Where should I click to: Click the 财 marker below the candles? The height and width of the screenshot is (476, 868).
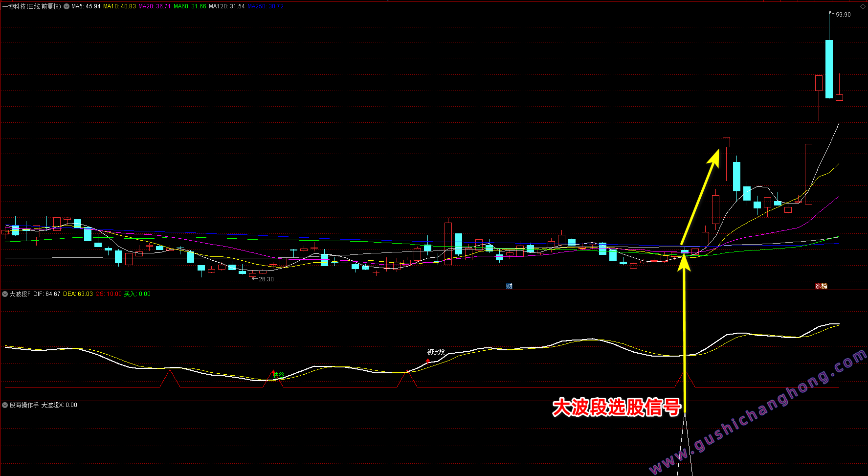coord(509,286)
